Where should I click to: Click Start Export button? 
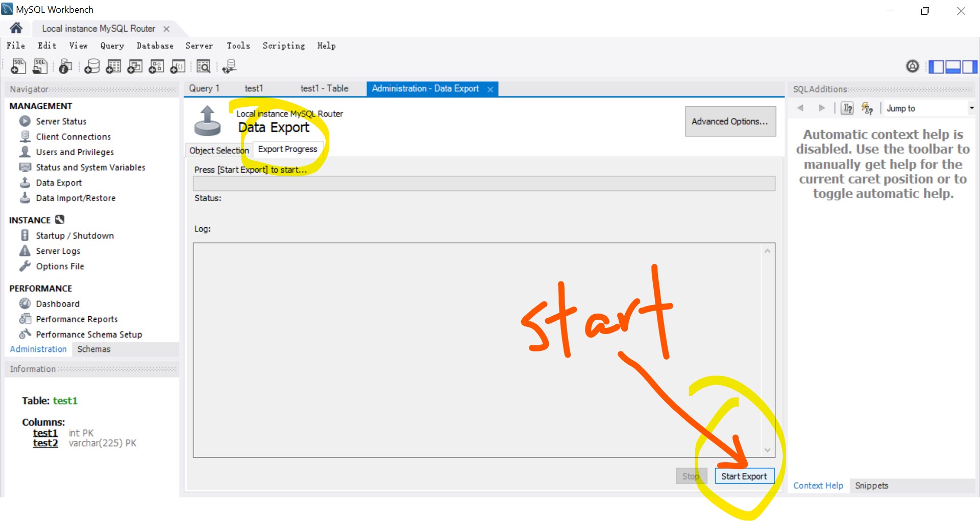[x=744, y=476]
